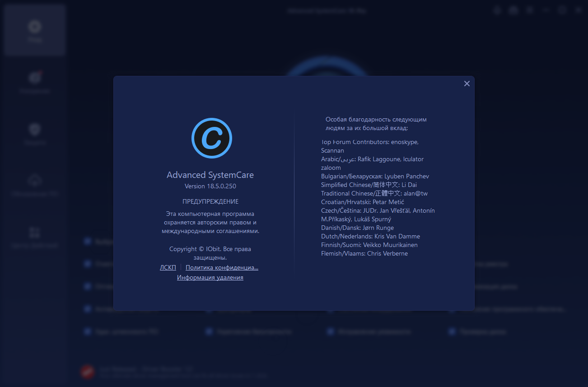
Task: Click the Эта компьютерная программа warning paragraph
Action: pos(210,222)
